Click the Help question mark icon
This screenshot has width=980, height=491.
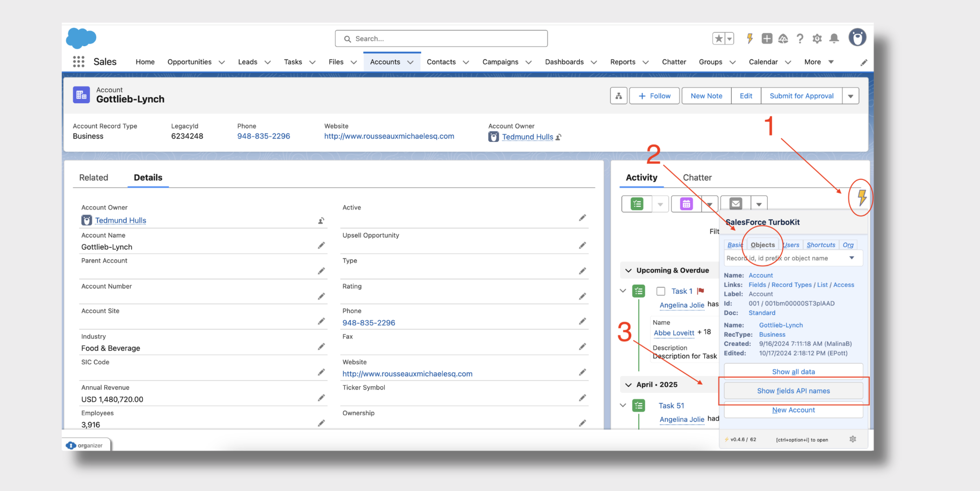tap(800, 38)
